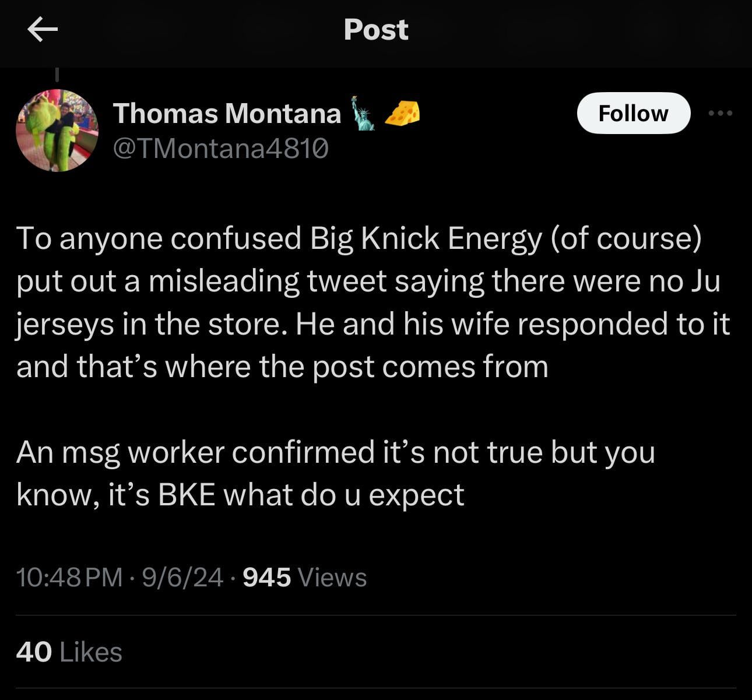Click the 9/6/24 post date
Screen dimensions: 752x700
[182, 578]
